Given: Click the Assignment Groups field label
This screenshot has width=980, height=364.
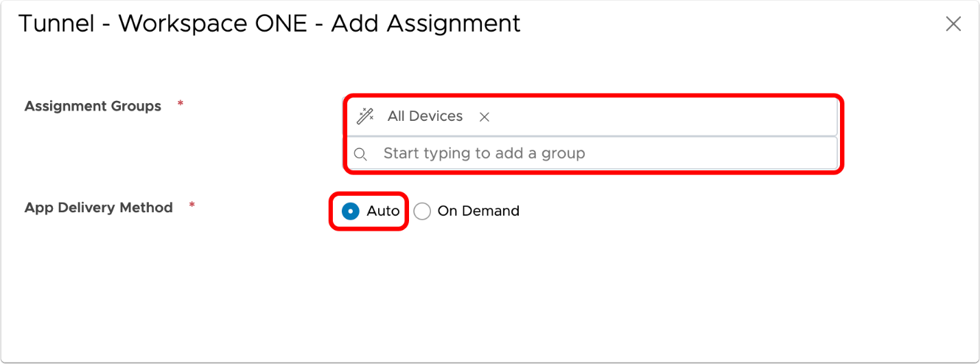Looking at the screenshot, I should click(x=93, y=106).
